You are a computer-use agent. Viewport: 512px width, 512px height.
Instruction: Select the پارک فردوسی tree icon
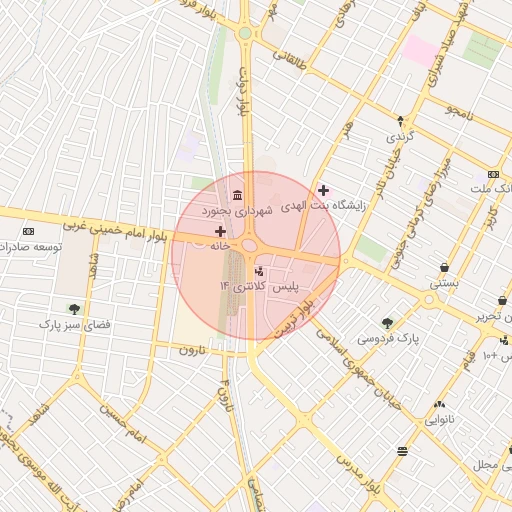coord(387,323)
